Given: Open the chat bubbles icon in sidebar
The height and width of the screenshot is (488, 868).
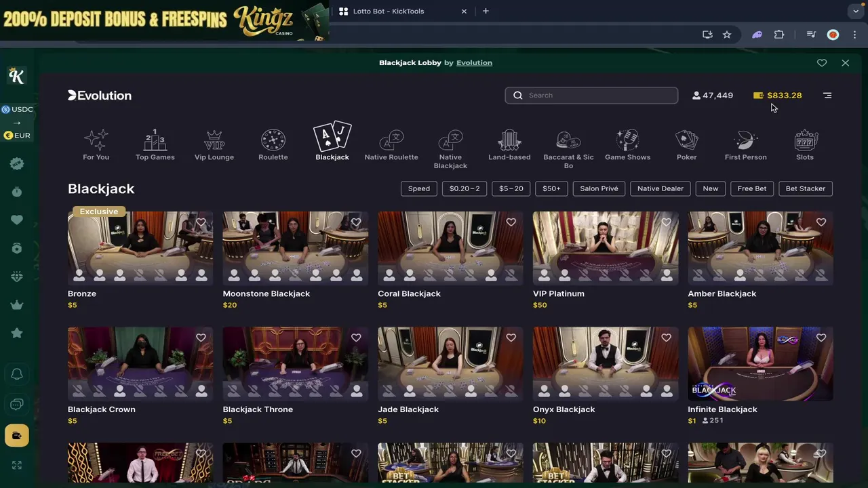Looking at the screenshot, I should coord(17,405).
